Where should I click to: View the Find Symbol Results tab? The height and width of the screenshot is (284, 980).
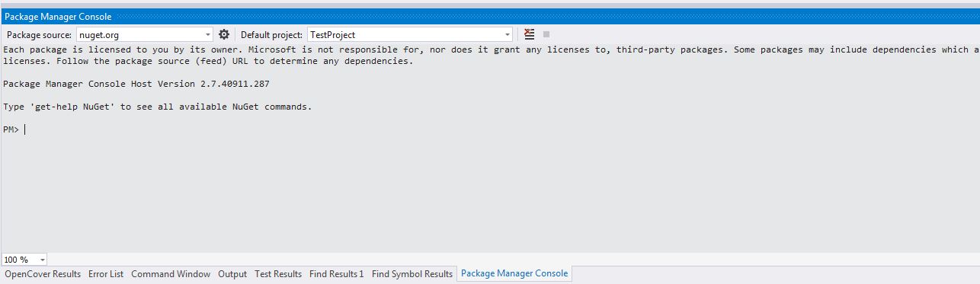tap(412, 274)
